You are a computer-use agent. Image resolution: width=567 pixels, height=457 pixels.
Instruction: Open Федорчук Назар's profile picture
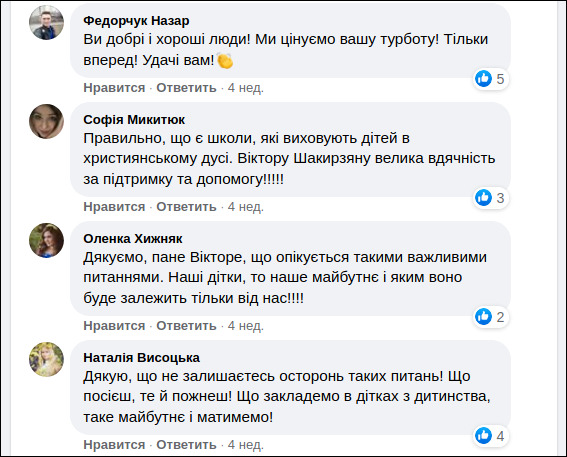[x=46, y=22]
